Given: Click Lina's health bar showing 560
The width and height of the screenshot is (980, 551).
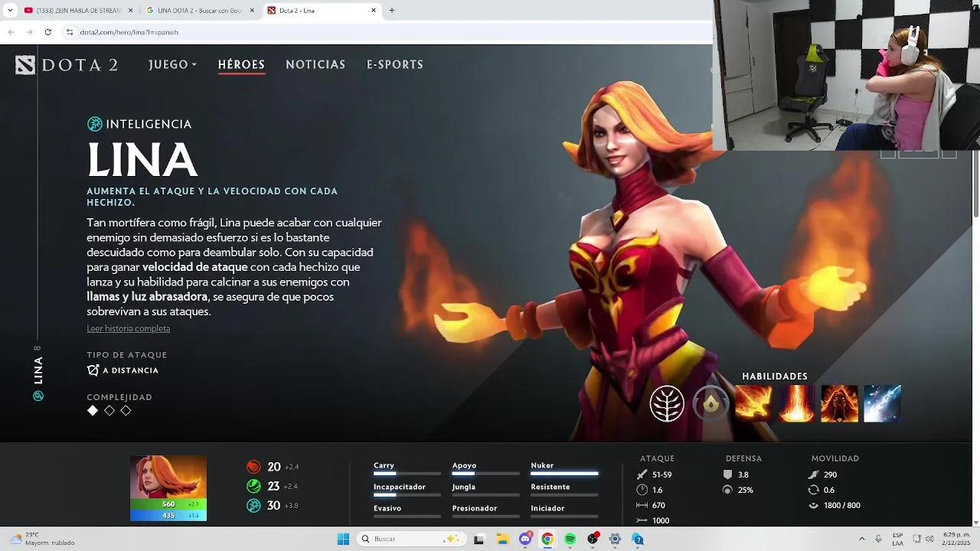Looking at the screenshot, I should coord(168,504).
